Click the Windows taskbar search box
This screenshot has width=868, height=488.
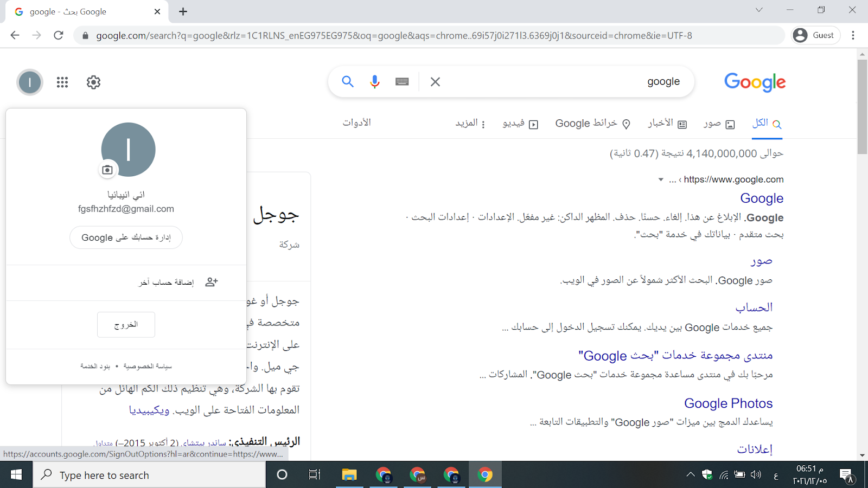coord(150,475)
